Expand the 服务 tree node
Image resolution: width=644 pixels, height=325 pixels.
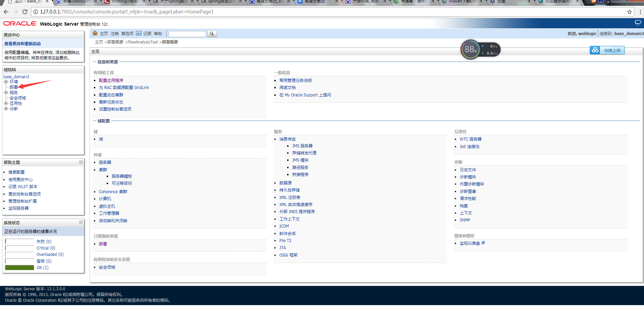(x=6, y=92)
